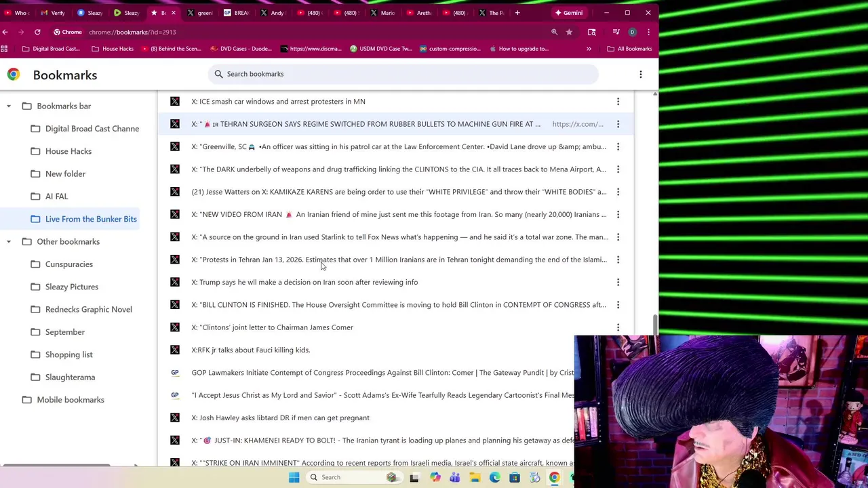Screen dimensions: 868x488
Task: Click Chrome icon in the taskbar
Action: pyautogui.click(x=554, y=477)
